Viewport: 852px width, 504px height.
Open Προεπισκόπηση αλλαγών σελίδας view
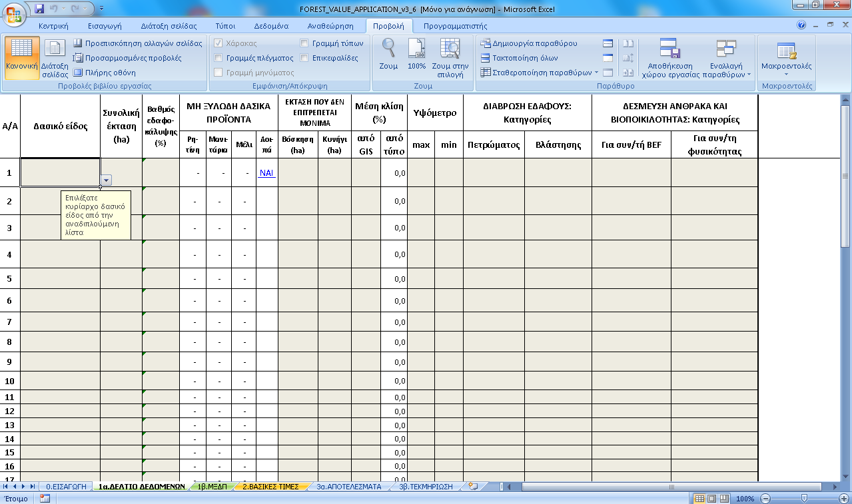pyautogui.click(x=137, y=43)
